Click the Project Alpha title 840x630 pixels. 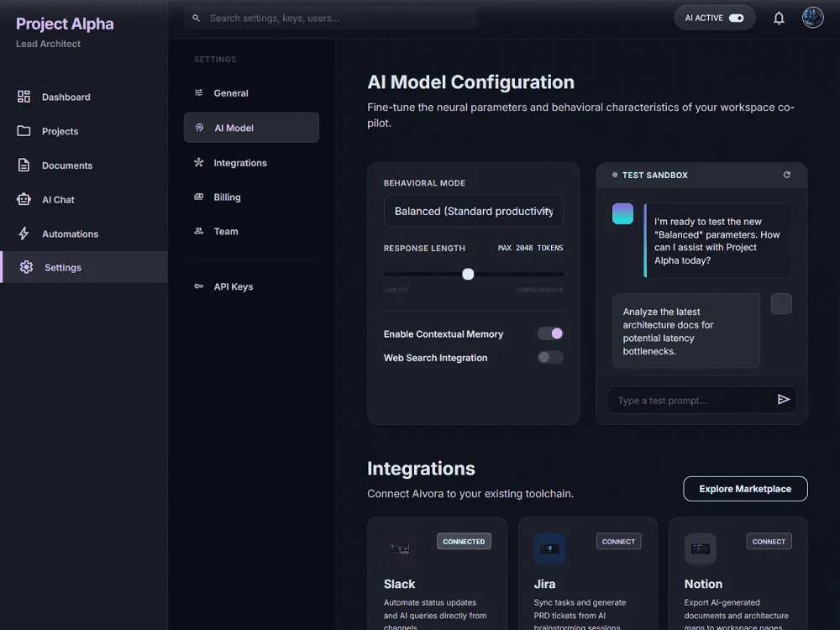click(x=65, y=24)
